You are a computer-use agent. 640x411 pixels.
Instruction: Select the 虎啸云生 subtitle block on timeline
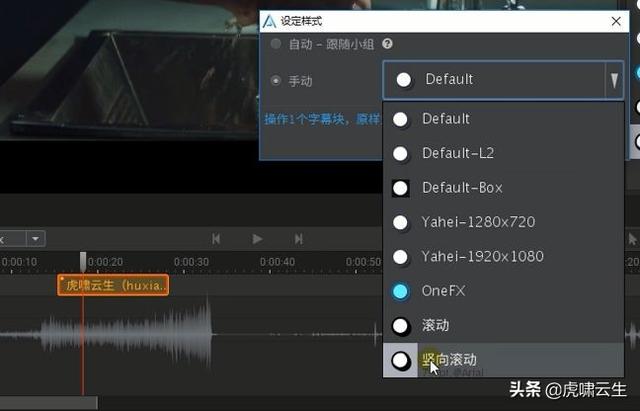click(x=113, y=285)
